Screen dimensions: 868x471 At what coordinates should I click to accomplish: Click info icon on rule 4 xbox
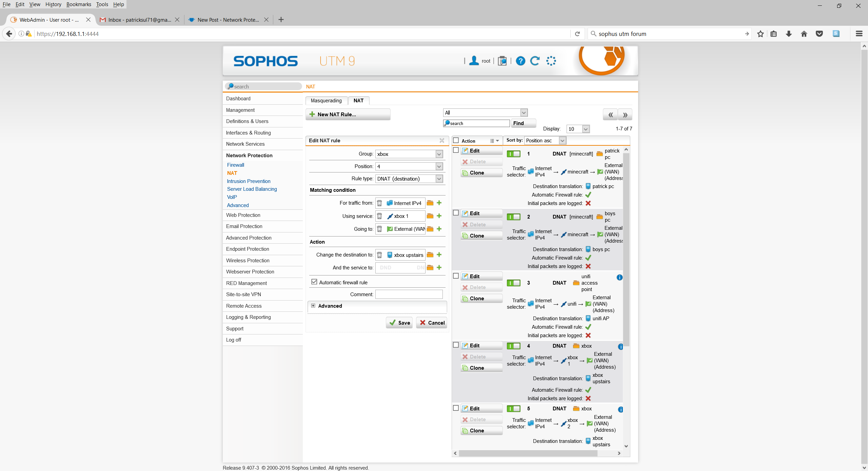(620, 347)
